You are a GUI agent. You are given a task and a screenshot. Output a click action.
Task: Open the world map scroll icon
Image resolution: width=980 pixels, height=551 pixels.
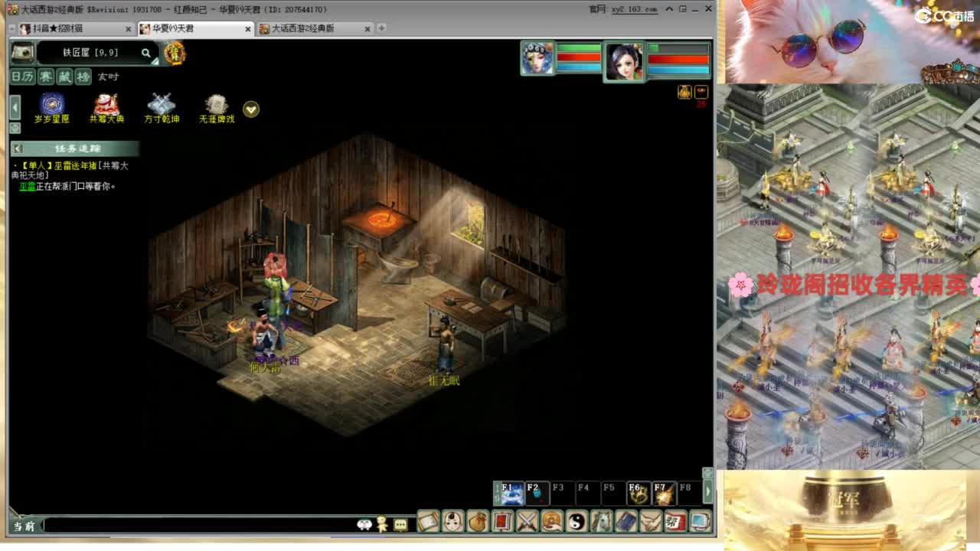click(x=22, y=52)
